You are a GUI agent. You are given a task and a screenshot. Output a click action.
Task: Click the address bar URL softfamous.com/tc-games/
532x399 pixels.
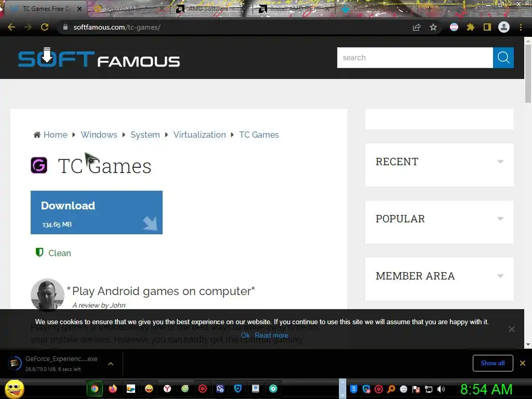click(x=117, y=27)
